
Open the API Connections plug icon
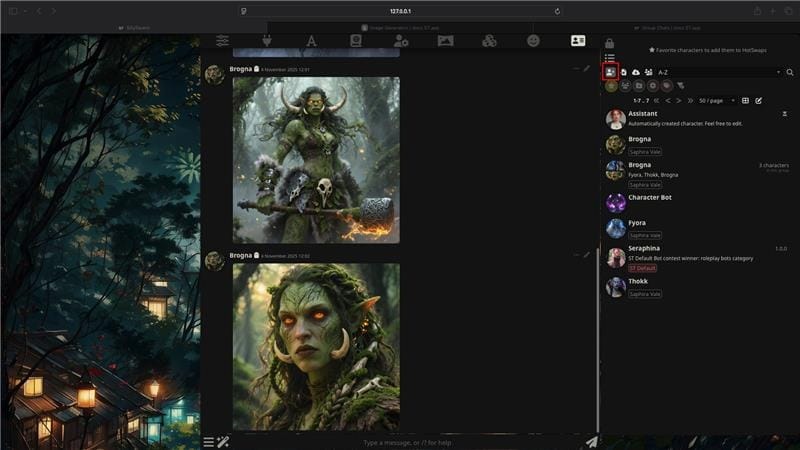267,41
